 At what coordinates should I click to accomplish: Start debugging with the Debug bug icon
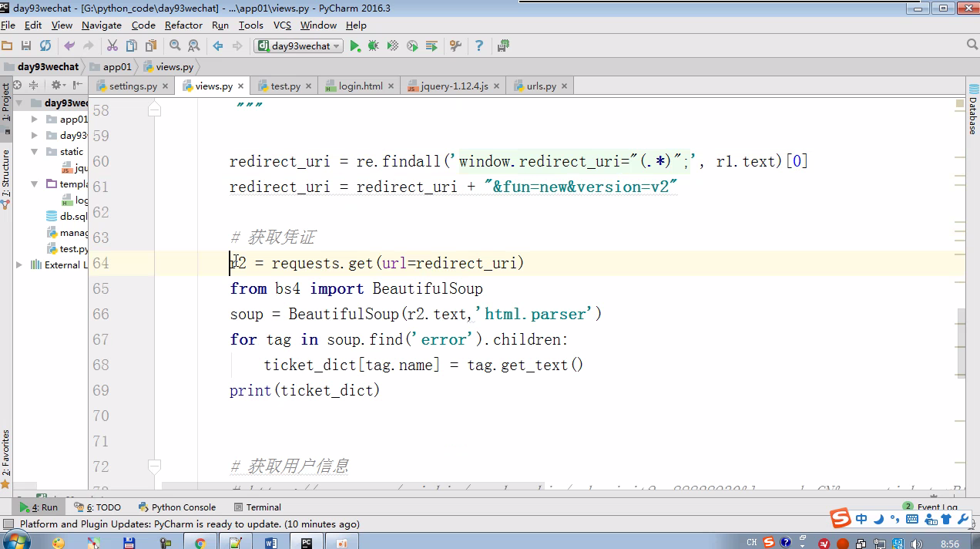[x=374, y=46]
